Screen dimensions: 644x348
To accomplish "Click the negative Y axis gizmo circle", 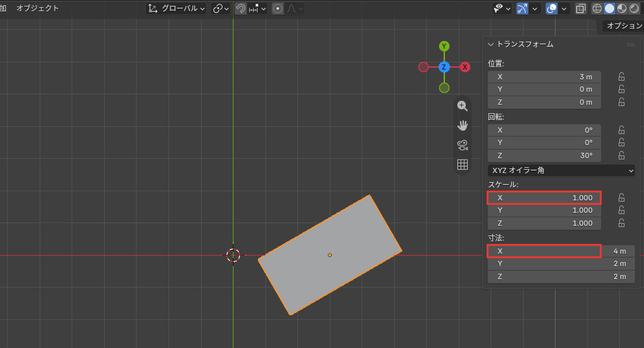I will 444,88.
